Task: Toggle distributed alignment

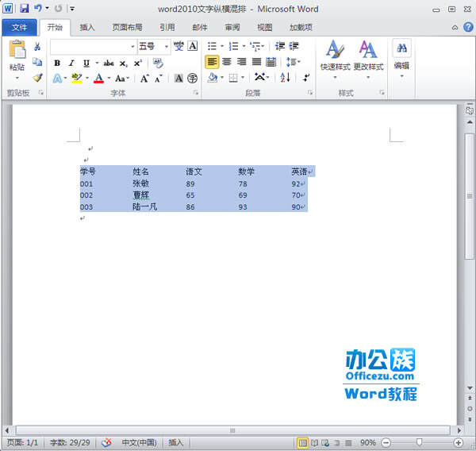Action: coord(271,62)
